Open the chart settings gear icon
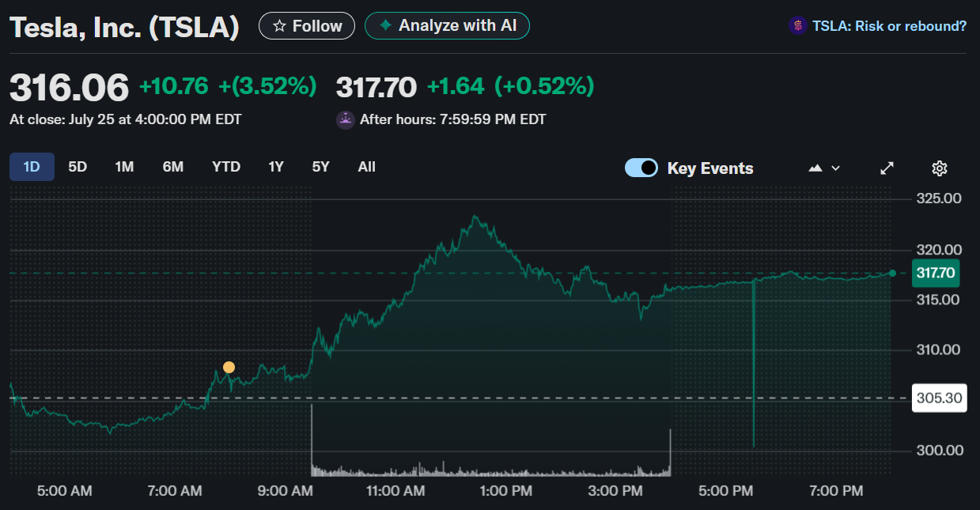Image resolution: width=980 pixels, height=510 pixels. [x=940, y=168]
